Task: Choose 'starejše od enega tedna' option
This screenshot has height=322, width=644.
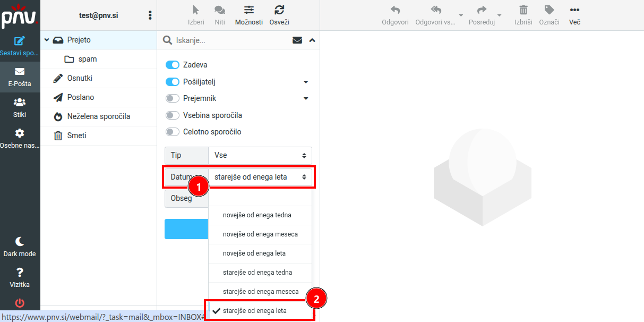Action: tap(257, 273)
